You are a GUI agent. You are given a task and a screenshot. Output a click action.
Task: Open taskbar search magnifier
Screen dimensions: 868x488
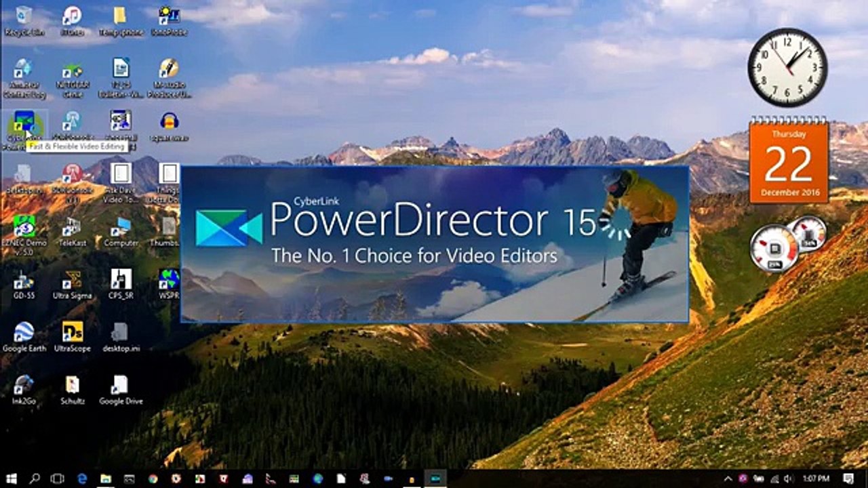35,479
